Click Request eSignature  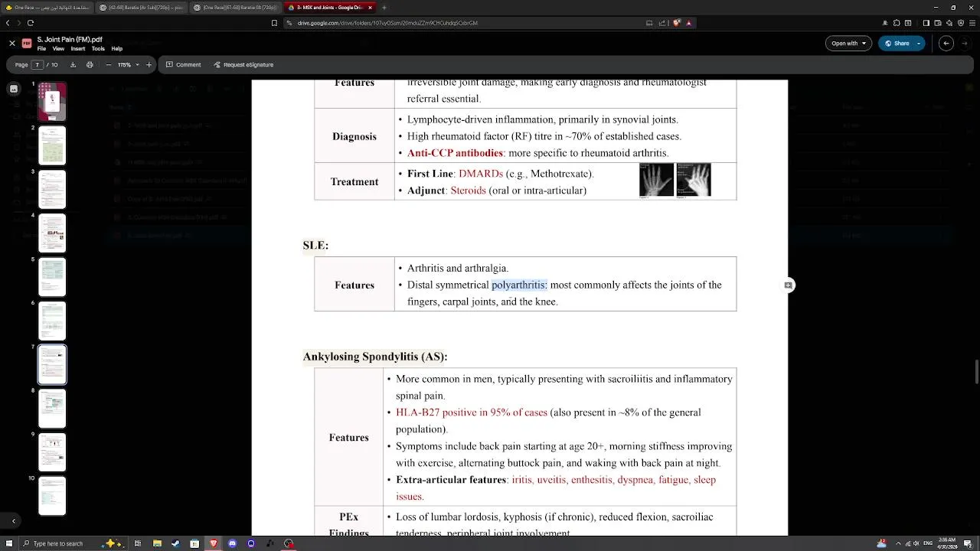(243, 64)
